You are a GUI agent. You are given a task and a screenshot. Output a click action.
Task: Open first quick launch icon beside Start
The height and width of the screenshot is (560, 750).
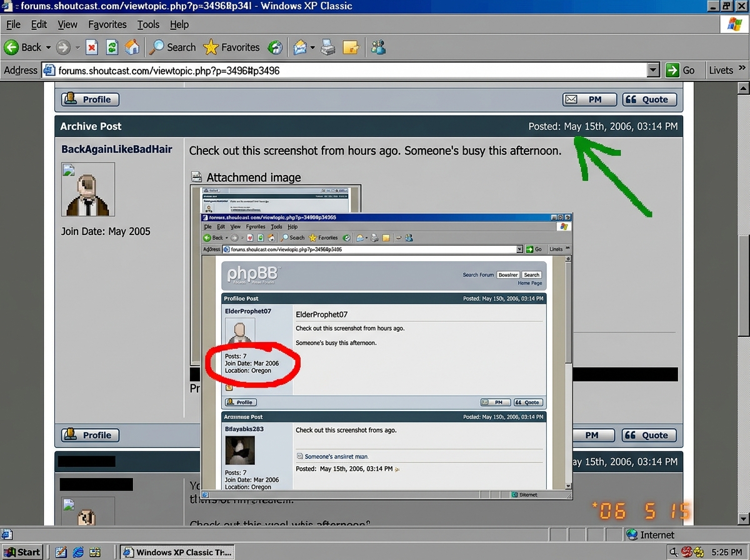point(61,552)
